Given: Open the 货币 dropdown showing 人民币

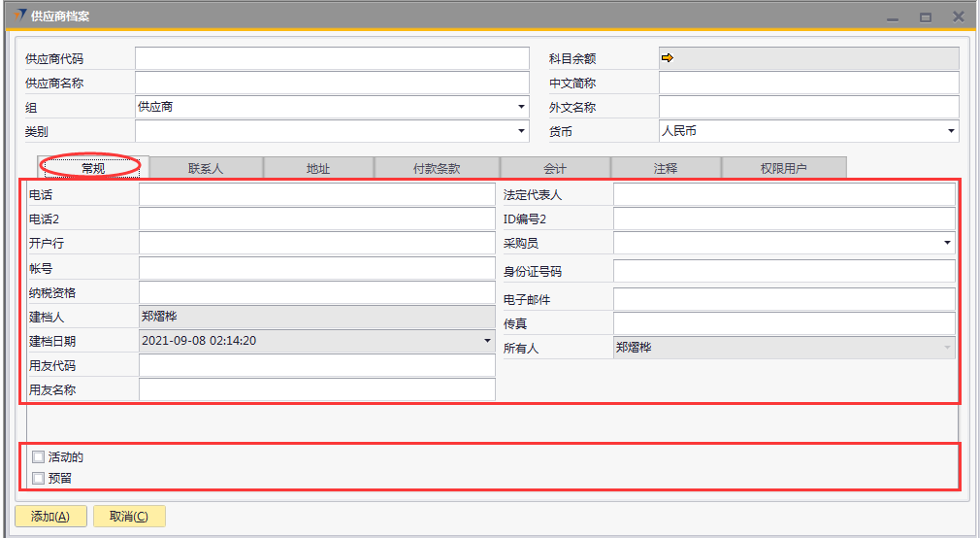Looking at the screenshot, I should tap(950, 131).
